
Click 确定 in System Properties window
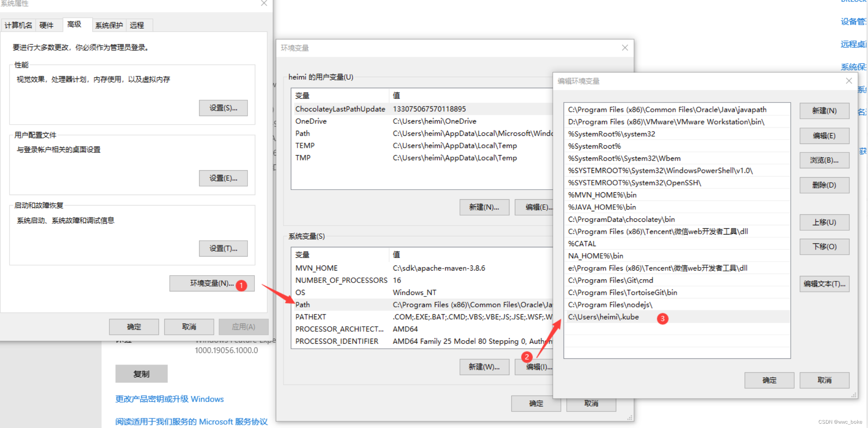[134, 327]
